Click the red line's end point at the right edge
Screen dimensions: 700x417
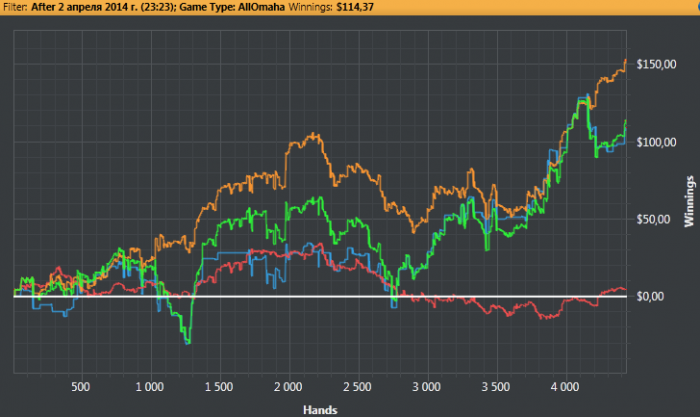(x=625, y=290)
